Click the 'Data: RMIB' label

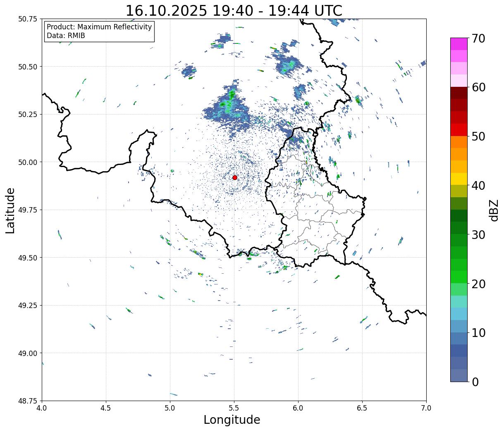pos(66,36)
